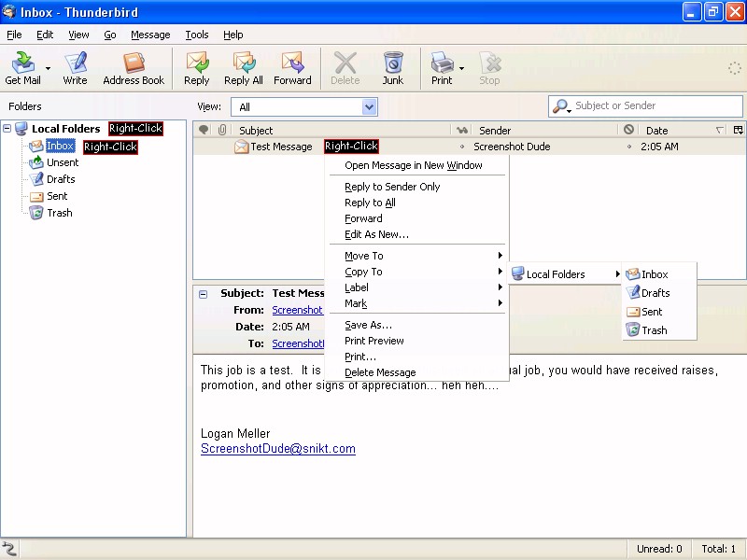Screen dimensions: 747x560
Task: Click the Reply All toolbar button
Action: click(x=244, y=68)
